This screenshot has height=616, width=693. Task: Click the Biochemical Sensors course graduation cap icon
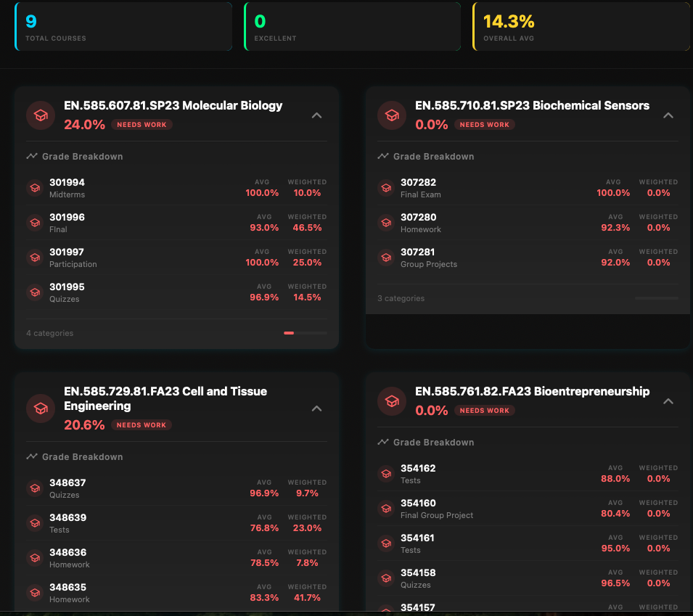point(392,115)
